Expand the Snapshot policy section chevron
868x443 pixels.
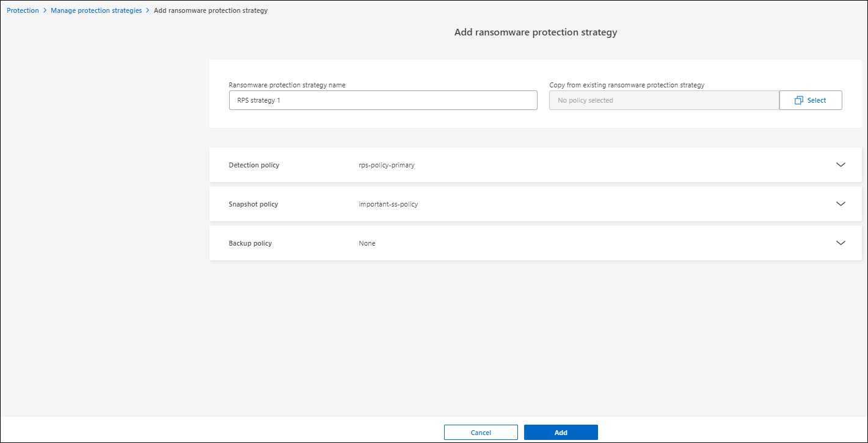[841, 204]
